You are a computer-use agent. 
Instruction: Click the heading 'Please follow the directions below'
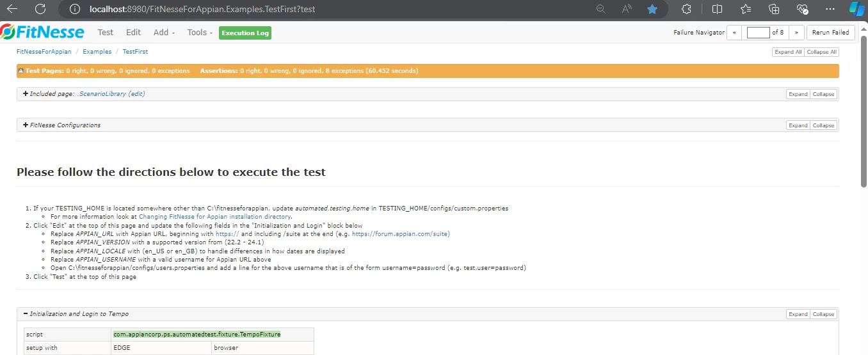point(171,172)
